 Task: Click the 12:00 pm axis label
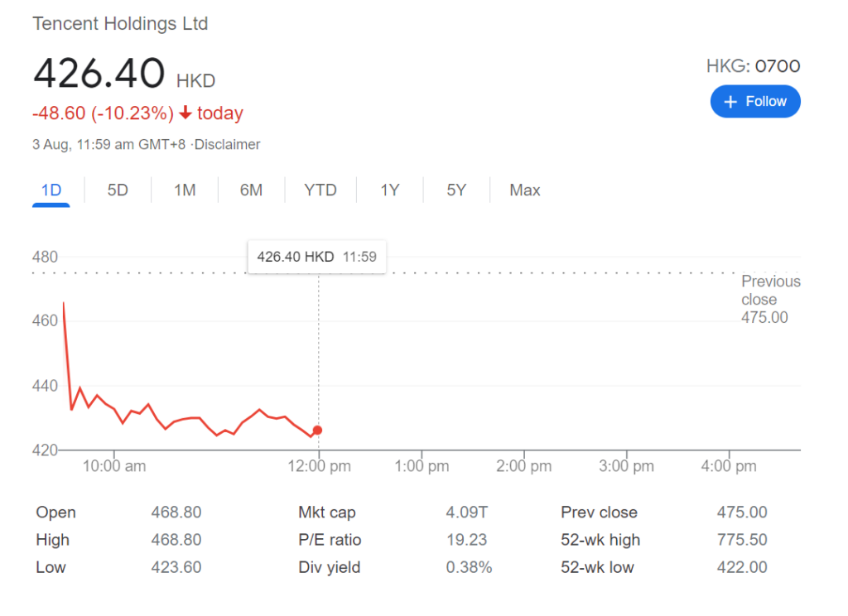click(x=319, y=466)
